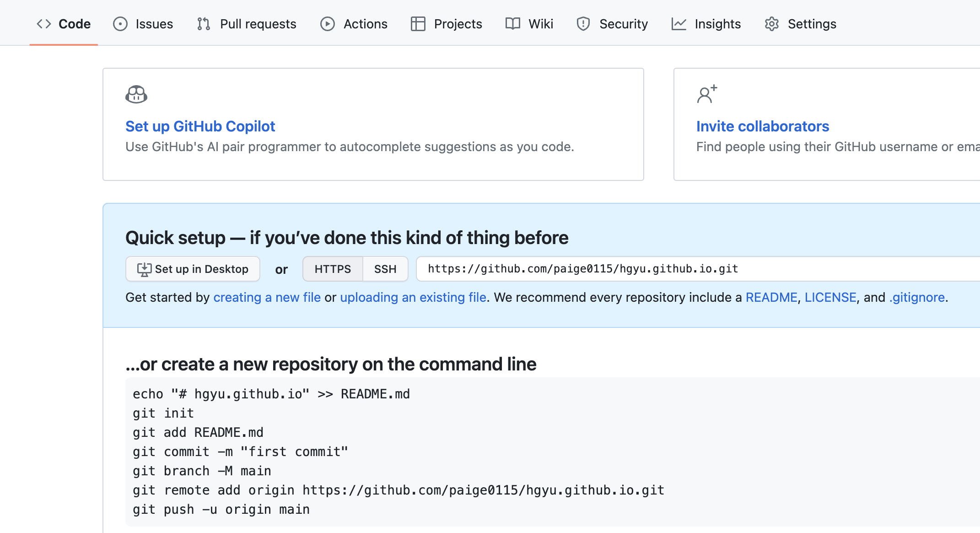The image size is (980, 533).
Task: Select the HTTPS protocol toggle
Action: (x=333, y=269)
